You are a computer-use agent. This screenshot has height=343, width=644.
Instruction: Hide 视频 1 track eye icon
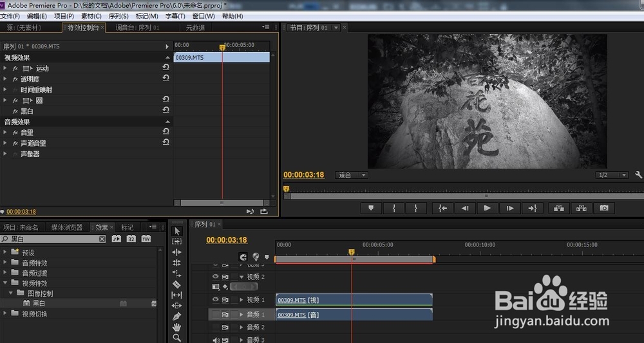tap(215, 300)
